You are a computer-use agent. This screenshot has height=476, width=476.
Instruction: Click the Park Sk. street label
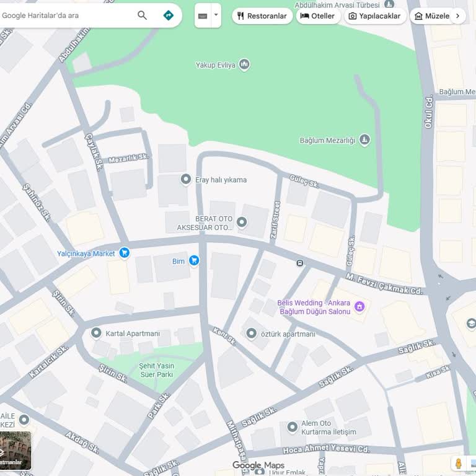(x=159, y=406)
